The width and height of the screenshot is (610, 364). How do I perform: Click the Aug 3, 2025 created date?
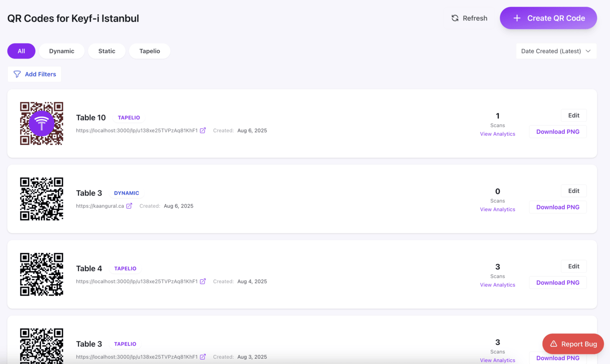(x=252, y=357)
